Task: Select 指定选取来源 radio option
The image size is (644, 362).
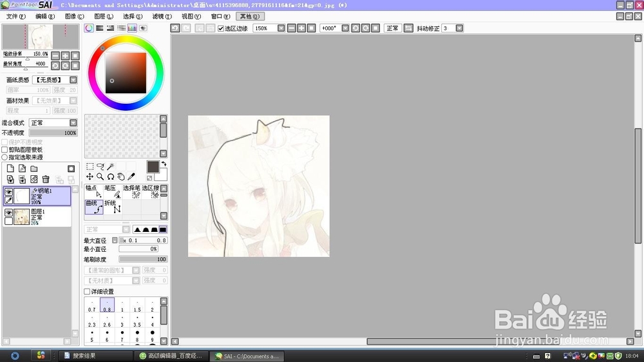Action: [x=5, y=157]
